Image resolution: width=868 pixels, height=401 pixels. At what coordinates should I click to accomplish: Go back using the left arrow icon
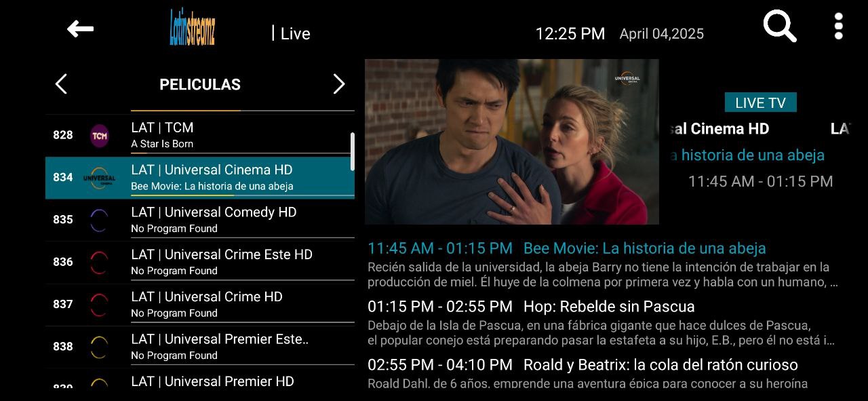tap(80, 28)
